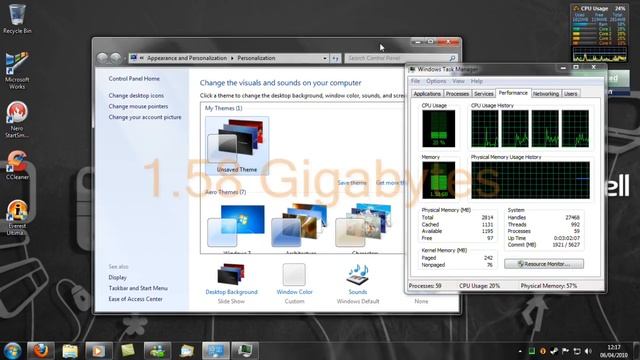This screenshot has height=360, width=640.
Task: Click the address bar refresh button
Action: click(335, 58)
